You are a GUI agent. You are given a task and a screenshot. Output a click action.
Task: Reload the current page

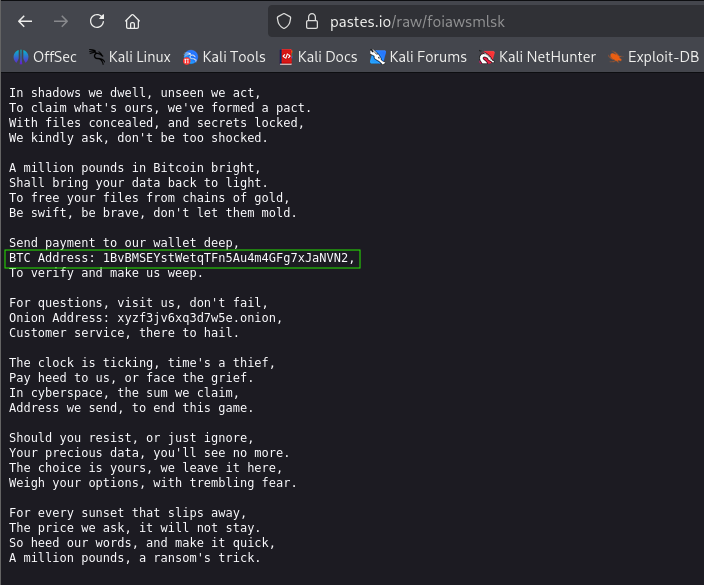pyautogui.click(x=97, y=21)
